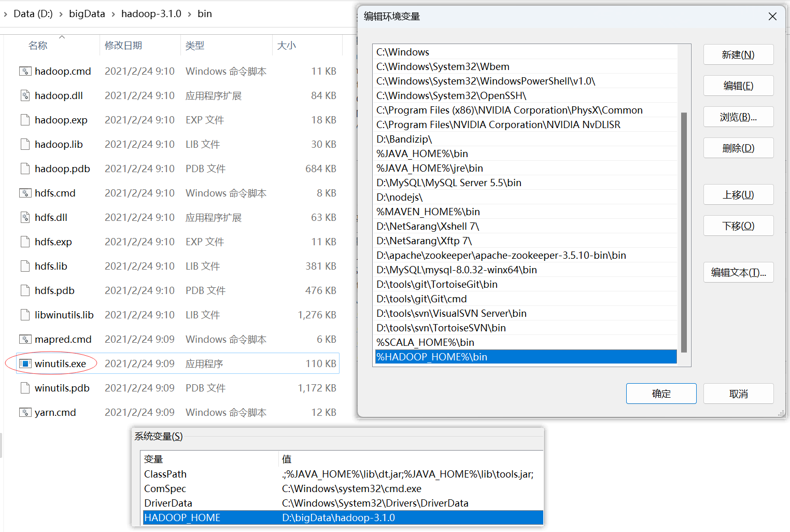Image resolution: width=790 pixels, height=532 pixels.
Task: Expand the chevron before Data (D:) breadcrumb
Action: (5, 14)
